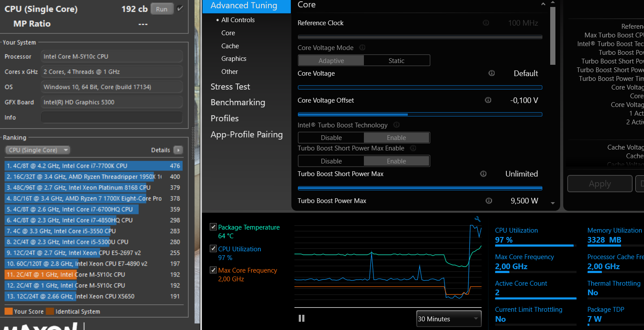
Task: Select ranking row i7-6700HQ CPU
Action: click(x=93, y=209)
